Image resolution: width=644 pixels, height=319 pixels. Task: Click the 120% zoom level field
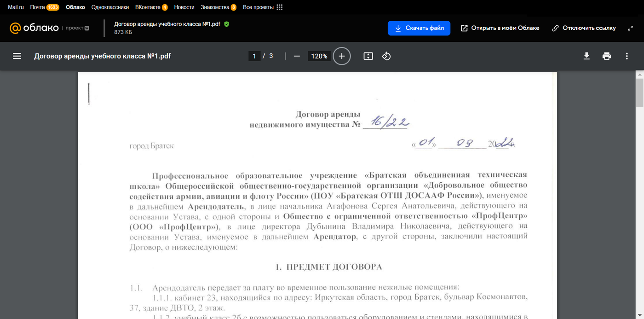[x=319, y=56]
